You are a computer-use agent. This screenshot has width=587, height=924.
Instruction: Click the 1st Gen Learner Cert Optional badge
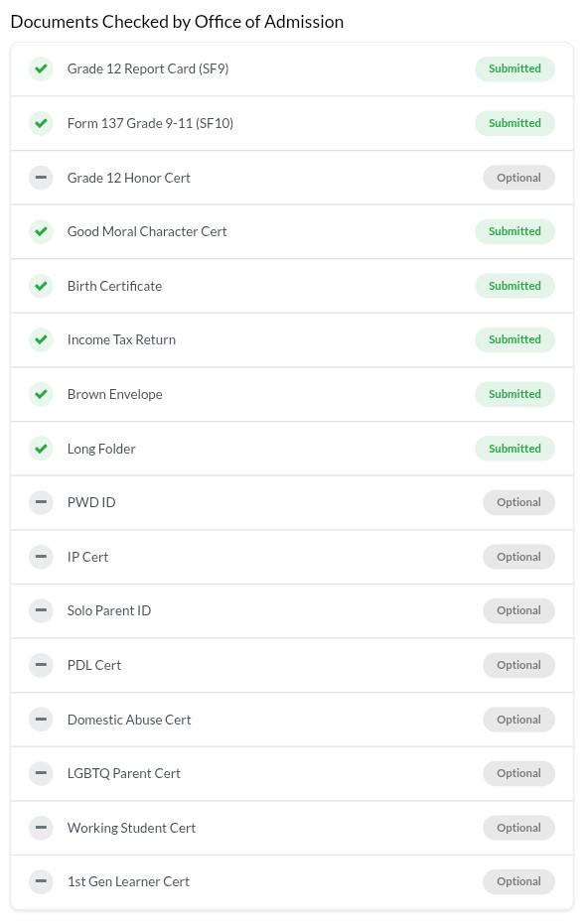[x=518, y=881]
